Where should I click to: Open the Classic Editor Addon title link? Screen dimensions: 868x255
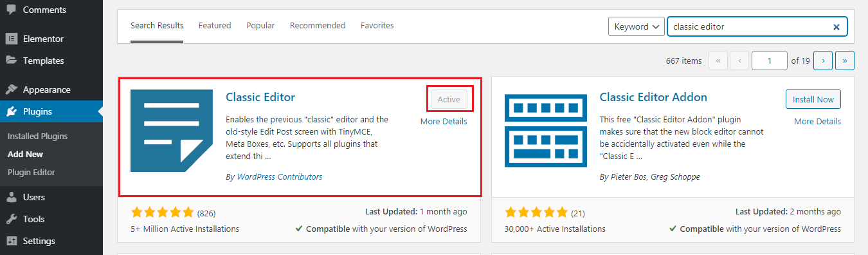[653, 97]
